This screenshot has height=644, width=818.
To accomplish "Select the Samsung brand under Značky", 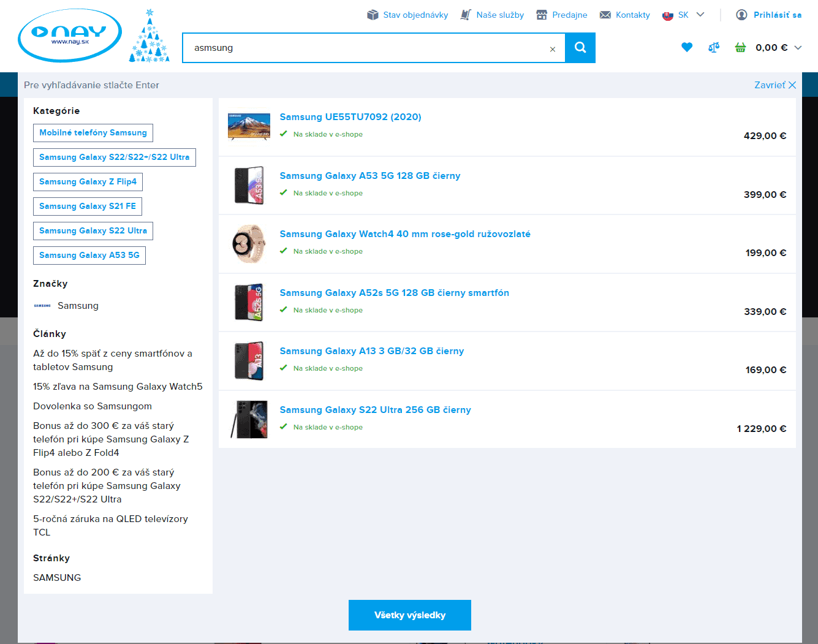I will click(x=77, y=306).
